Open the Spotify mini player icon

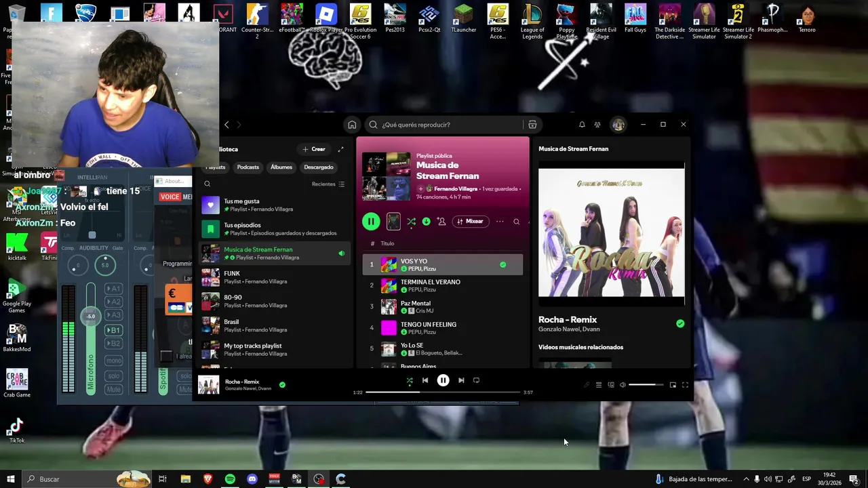(x=673, y=385)
